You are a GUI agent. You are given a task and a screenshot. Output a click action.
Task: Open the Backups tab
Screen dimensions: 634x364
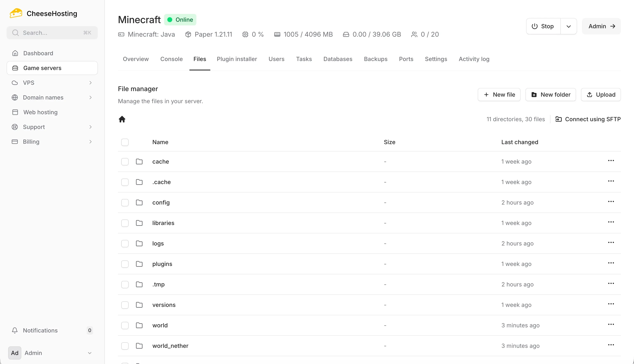[376, 59]
